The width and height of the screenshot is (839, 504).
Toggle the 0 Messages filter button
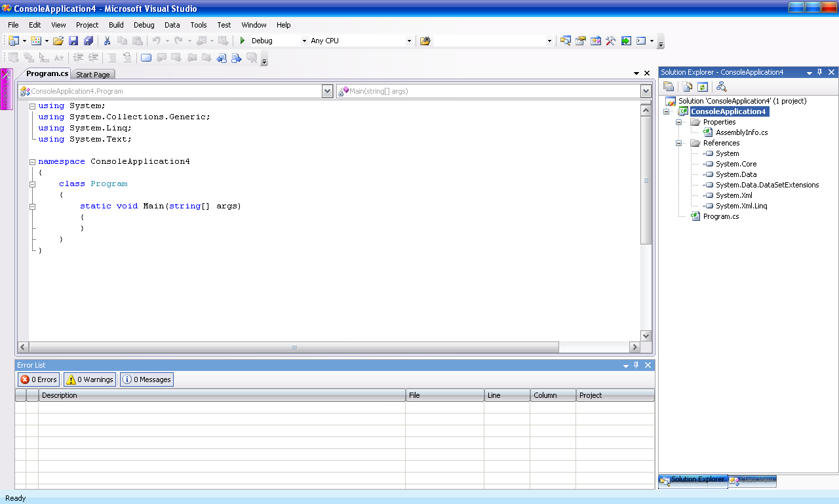coord(147,379)
